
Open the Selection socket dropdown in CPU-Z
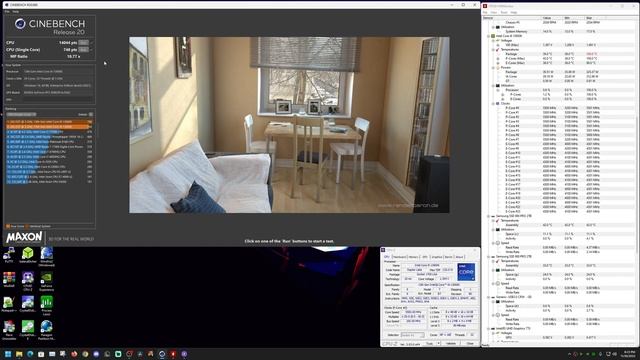pyautogui.click(x=413, y=335)
